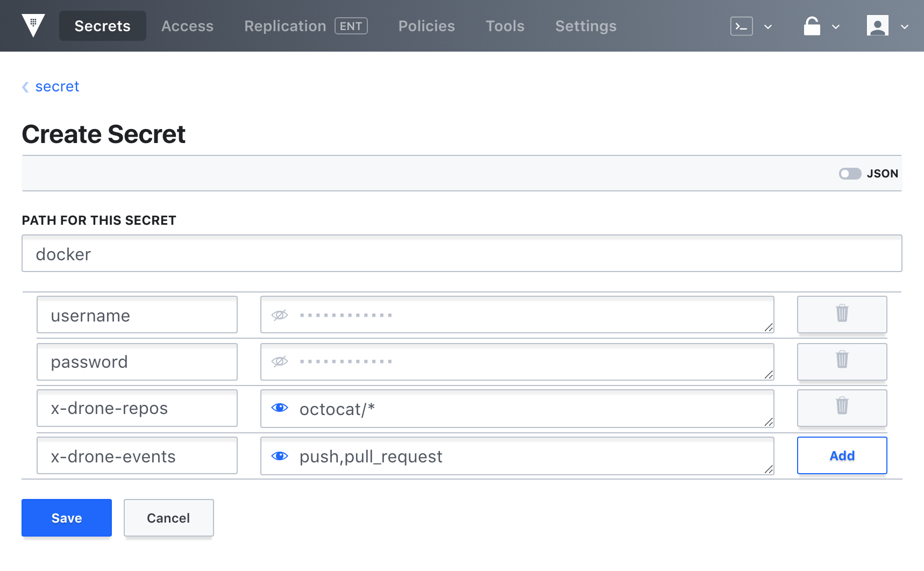
Task: Delete the x-drone-repos row with trash icon
Action: tap(842, 408)
